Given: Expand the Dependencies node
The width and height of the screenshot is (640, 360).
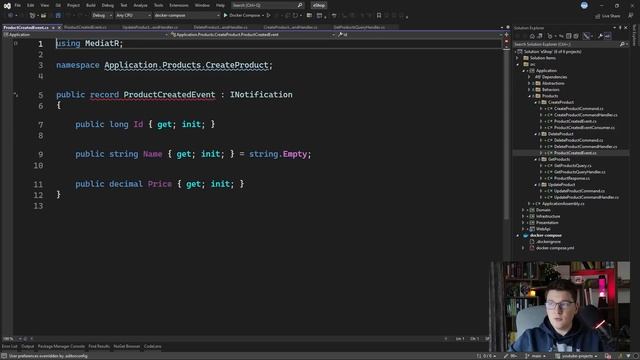Looking at the screenshot, I should (529, 77).
